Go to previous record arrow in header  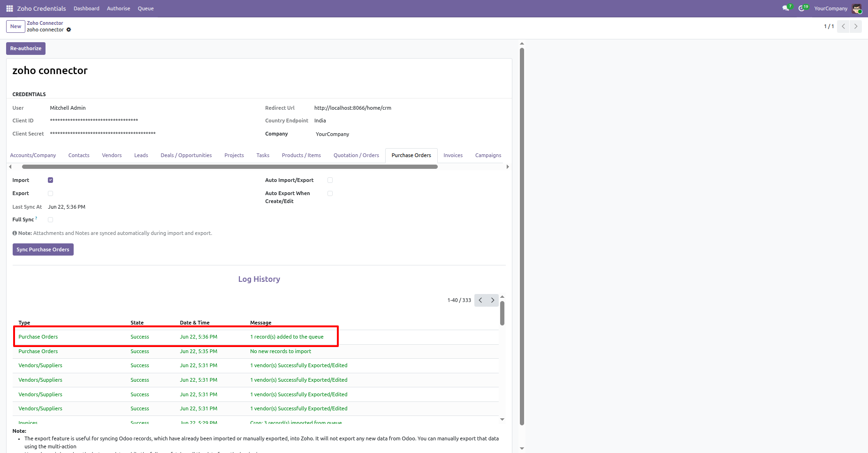(844, 26)
